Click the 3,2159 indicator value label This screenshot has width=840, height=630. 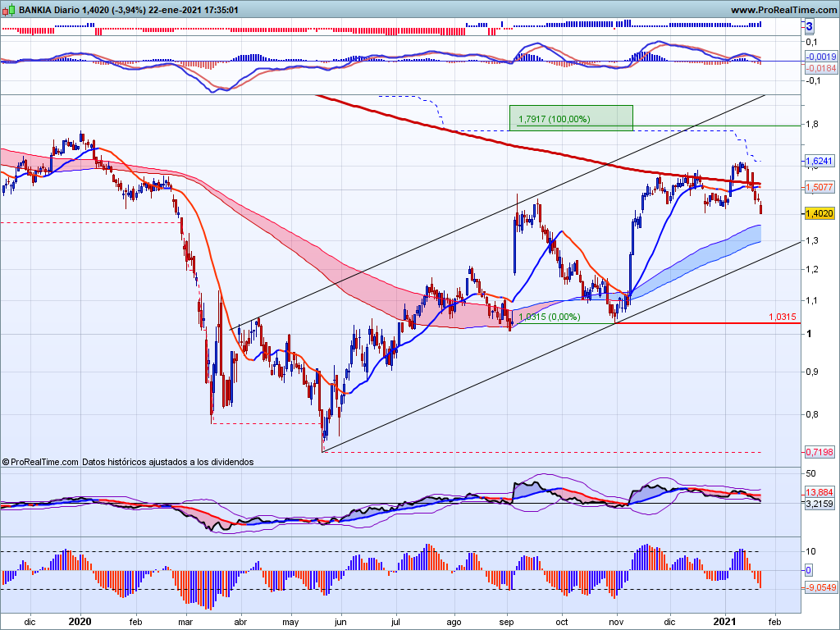coord(819,504)
